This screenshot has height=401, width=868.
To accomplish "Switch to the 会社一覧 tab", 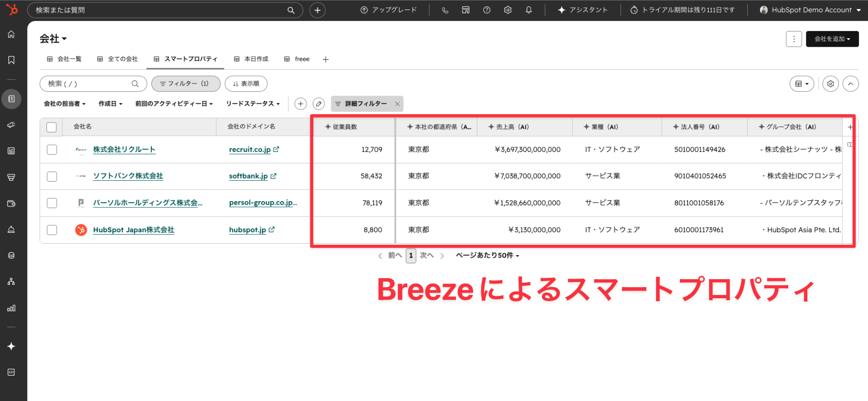I will coord(64,59).
